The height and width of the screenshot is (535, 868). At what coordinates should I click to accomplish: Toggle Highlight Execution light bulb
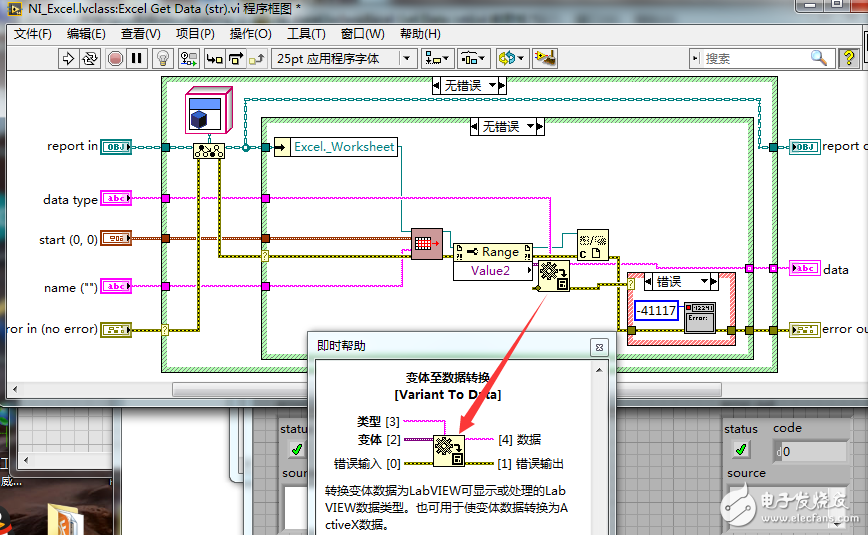[x=163, y=58]
